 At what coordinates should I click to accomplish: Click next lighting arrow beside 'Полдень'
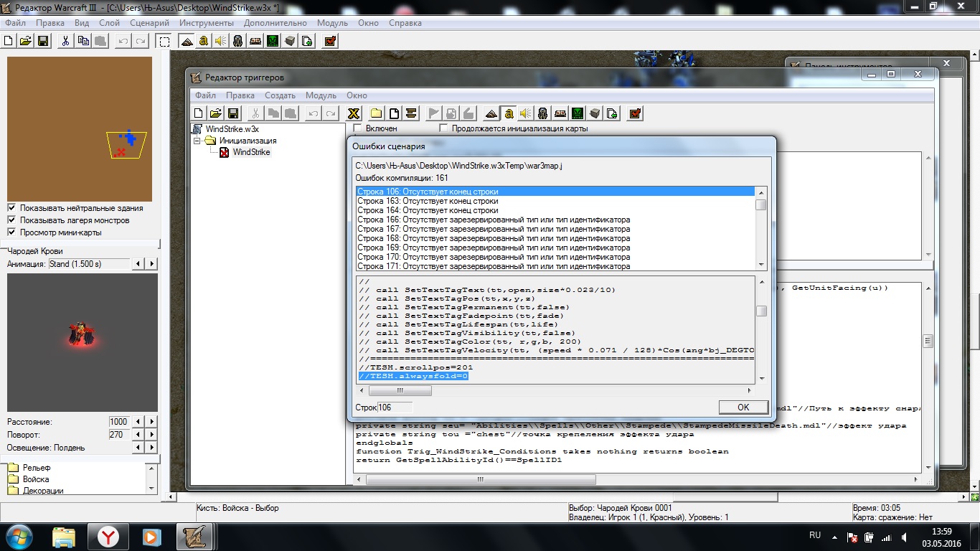[x=151, y=448]
